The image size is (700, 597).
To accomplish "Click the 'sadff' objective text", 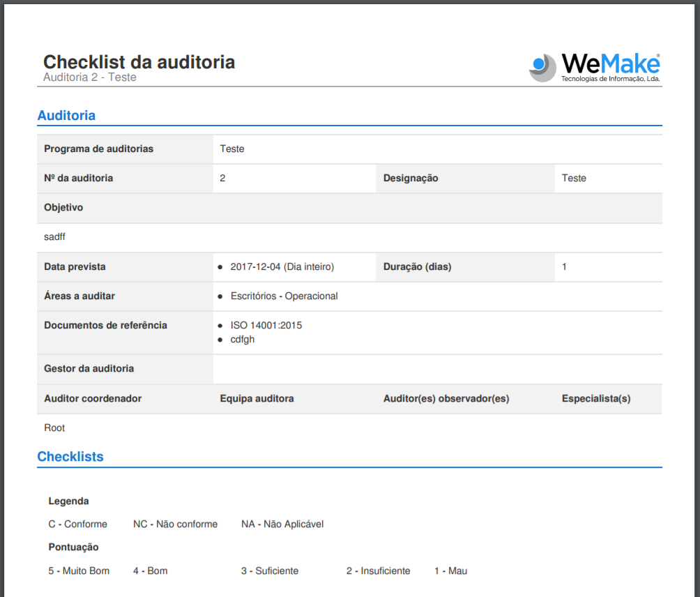I will pyautogui.click(x=54, y=237).
